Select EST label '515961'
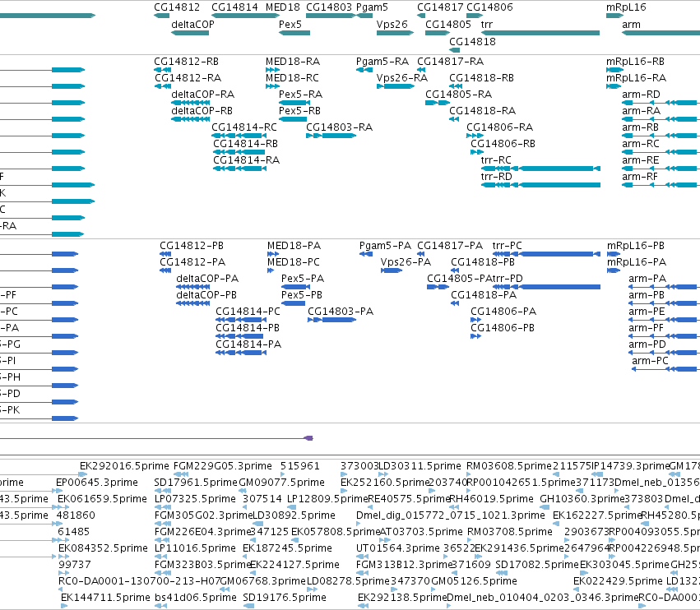The height and width of the screenshot is (610, 700). tap(300, 466)
